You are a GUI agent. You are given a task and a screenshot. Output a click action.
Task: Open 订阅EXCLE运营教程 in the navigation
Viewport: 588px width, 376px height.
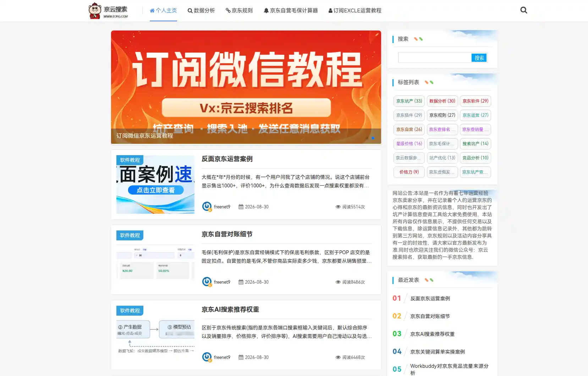355,11
